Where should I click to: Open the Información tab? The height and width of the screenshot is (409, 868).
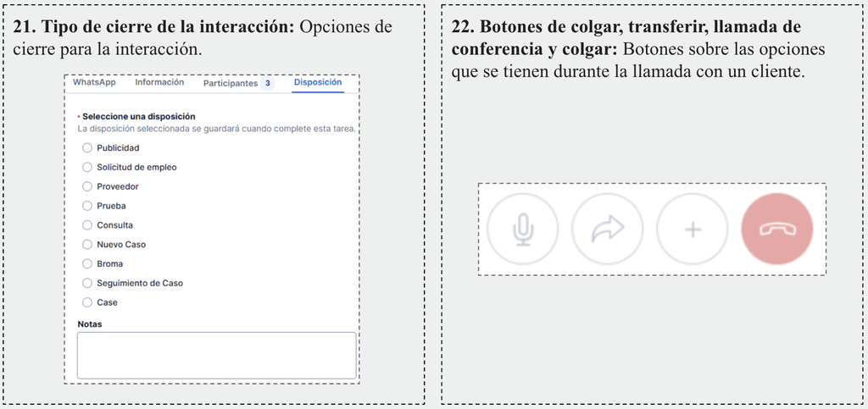click(x=159, y=83)
